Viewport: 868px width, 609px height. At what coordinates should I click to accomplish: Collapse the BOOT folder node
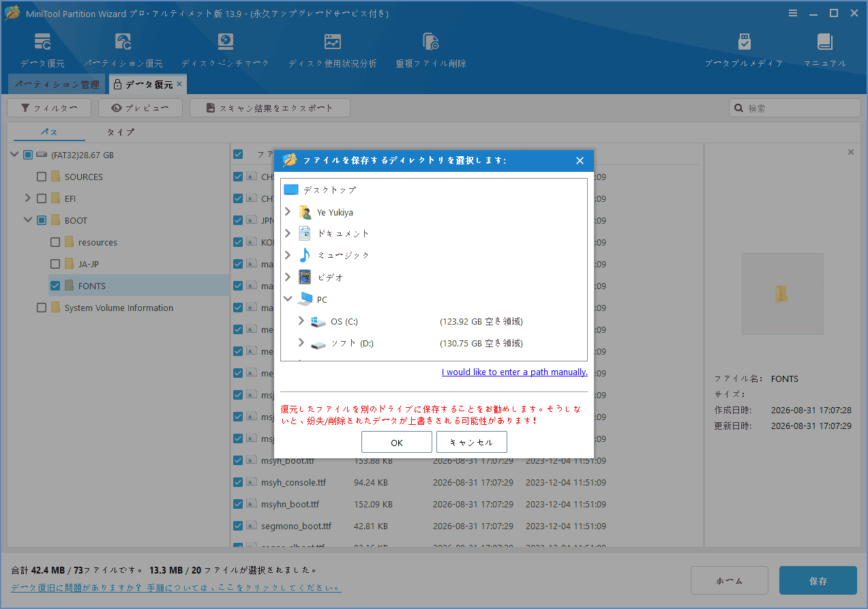(28, 220)
